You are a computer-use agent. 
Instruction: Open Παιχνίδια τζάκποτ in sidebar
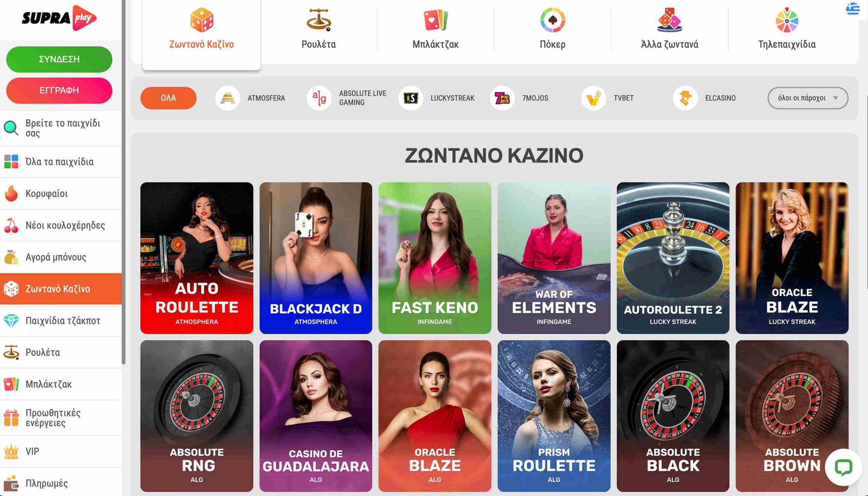pyautogui.click(x=61, y=321)
